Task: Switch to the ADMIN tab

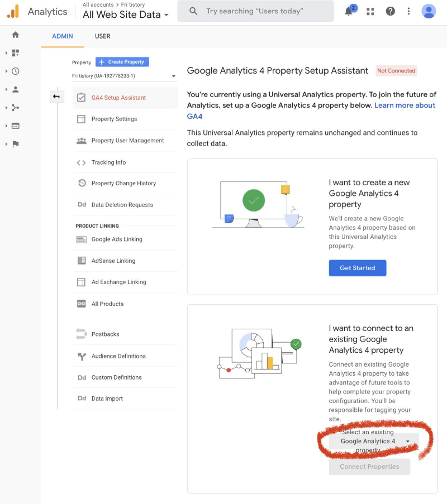Action: point(63,36)
